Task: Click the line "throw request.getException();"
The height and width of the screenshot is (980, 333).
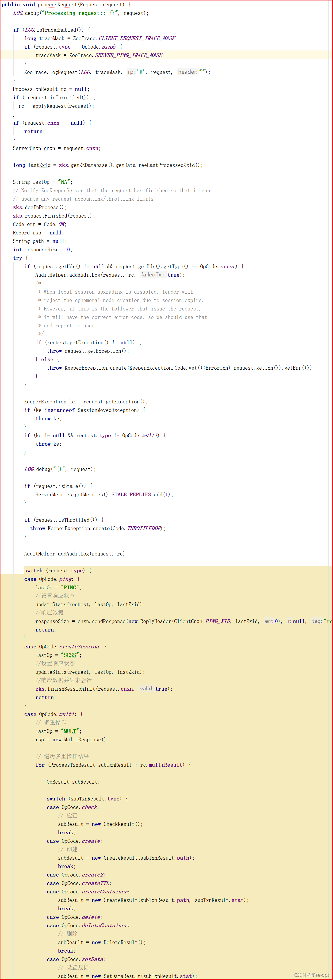Action: tap(88, 351)
